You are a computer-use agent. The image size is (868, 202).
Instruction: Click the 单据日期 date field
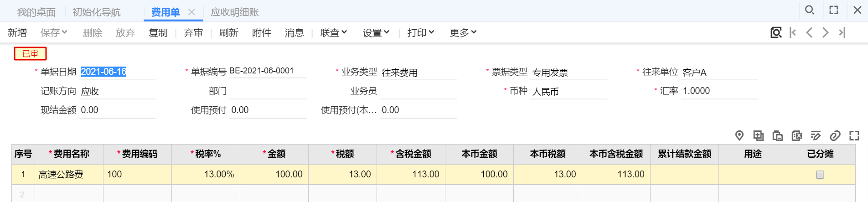click(x=118, y=72)
